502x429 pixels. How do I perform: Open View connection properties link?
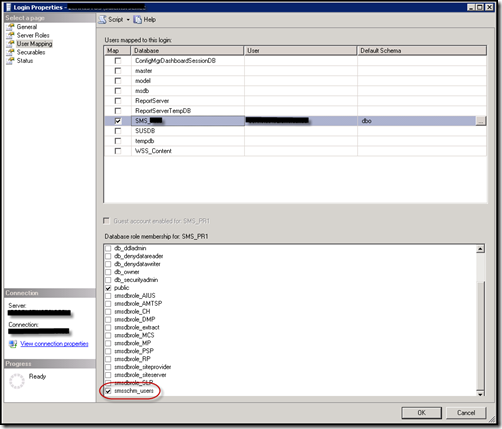54,344
